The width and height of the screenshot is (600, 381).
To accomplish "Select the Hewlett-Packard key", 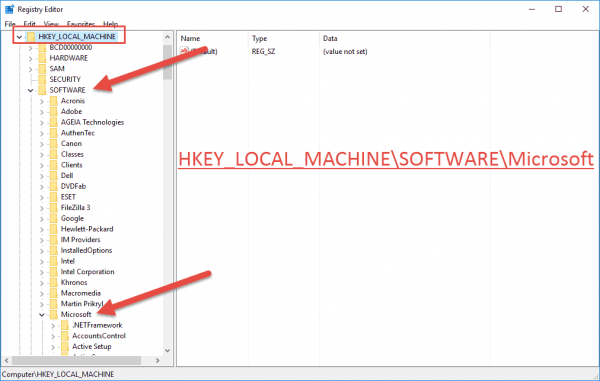I will pyautogui.click(x=87, y=229).
